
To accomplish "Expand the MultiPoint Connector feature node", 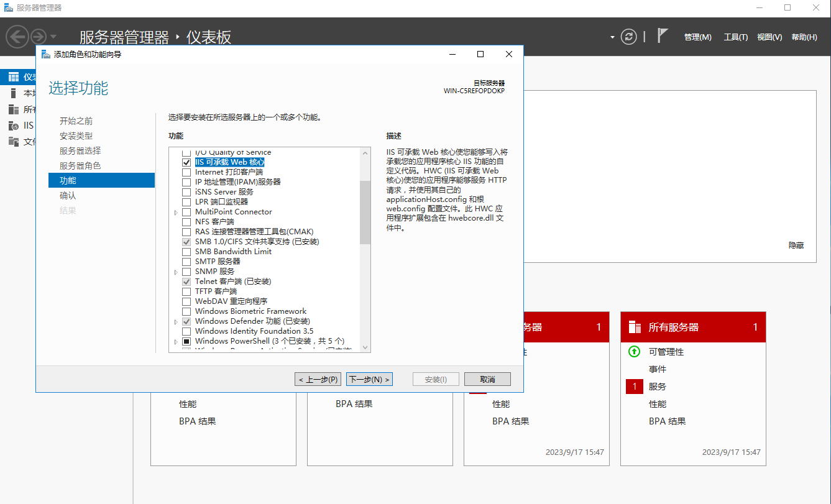I will click(x=176, y=212).
